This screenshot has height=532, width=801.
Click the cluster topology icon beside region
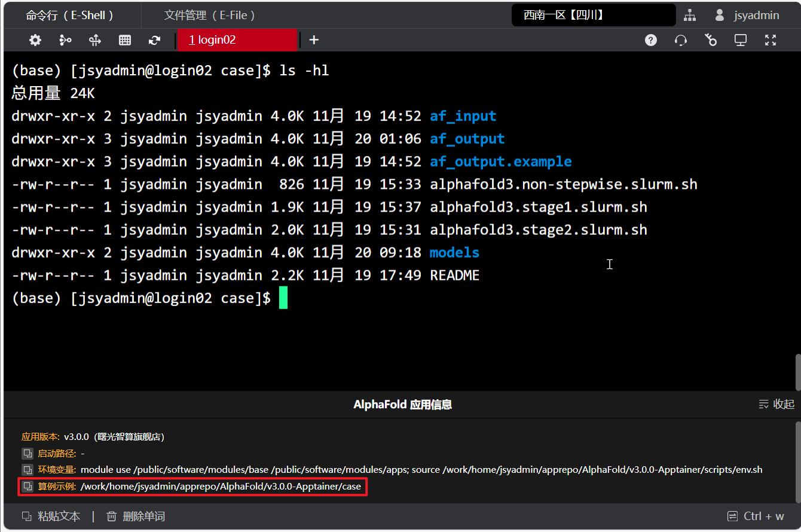[690, 16]
